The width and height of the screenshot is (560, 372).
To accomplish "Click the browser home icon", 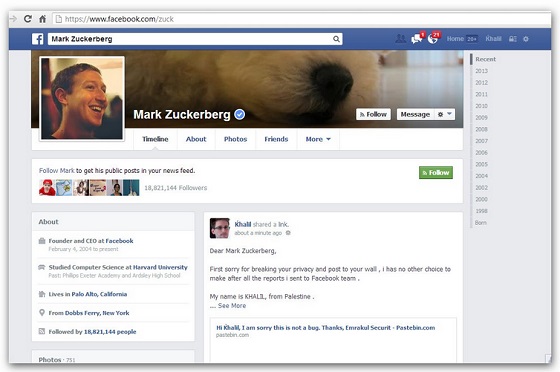I will (x=42, y=19).
